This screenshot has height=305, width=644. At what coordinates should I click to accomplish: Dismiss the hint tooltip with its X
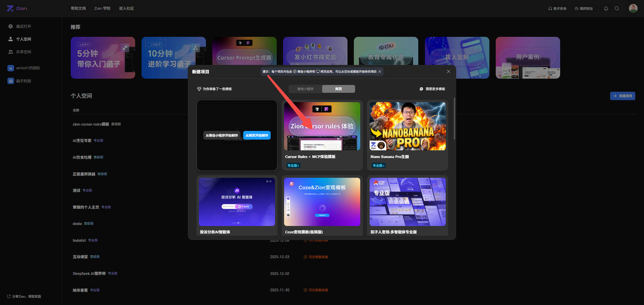380,71
